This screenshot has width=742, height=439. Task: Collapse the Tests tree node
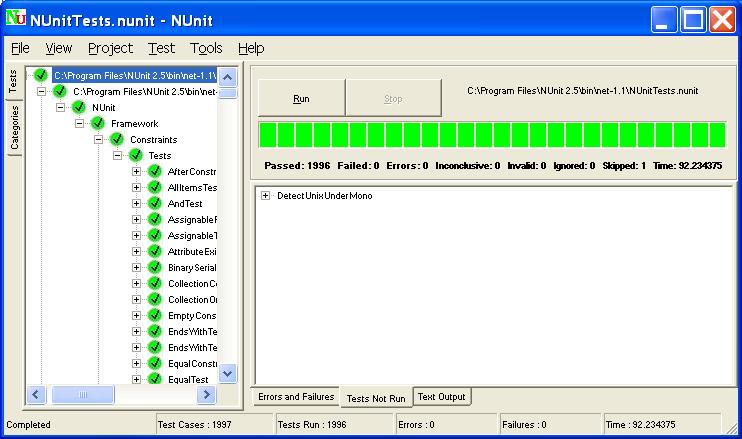tap(117, 155)
